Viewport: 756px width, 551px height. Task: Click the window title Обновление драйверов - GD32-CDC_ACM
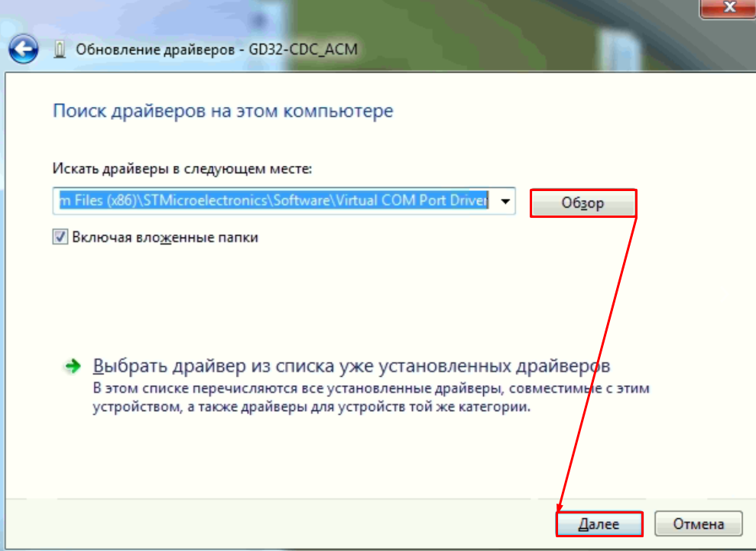tap(216, 49)
